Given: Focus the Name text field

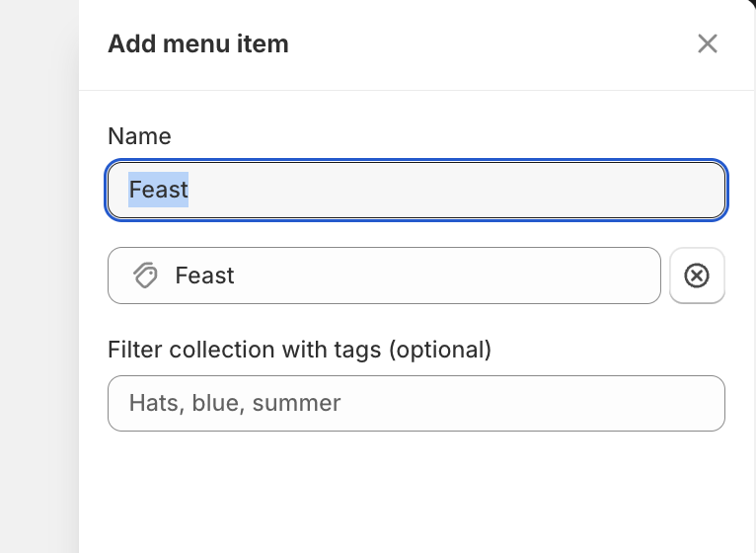Looking at the screenshot, I should [x=416, y=190].
